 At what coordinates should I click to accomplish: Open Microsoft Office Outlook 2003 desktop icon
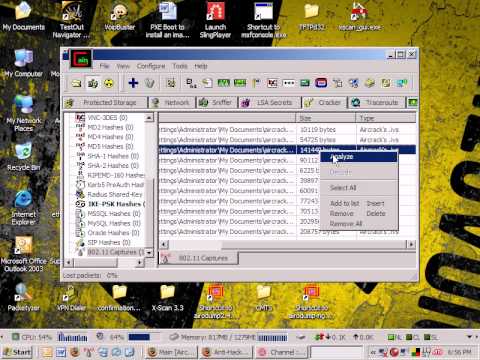[x=23, y=253]
